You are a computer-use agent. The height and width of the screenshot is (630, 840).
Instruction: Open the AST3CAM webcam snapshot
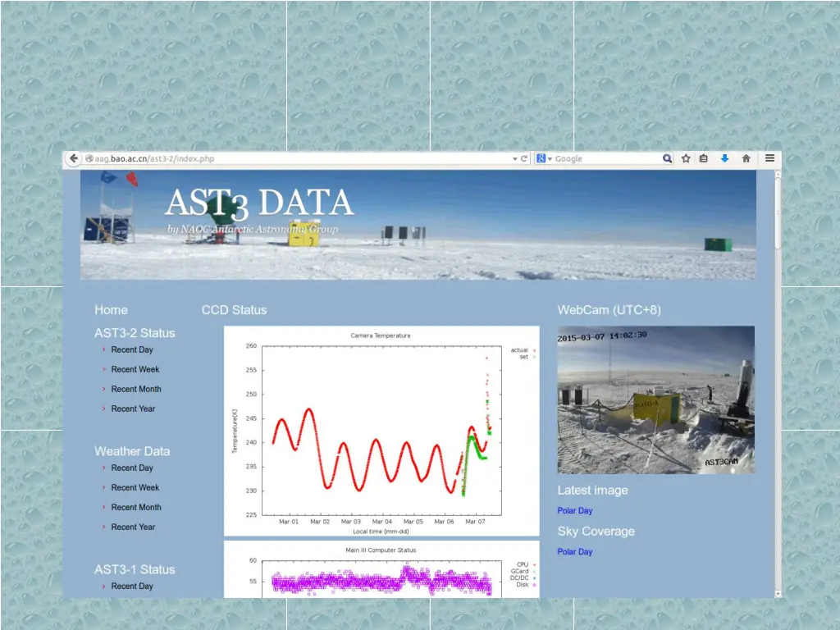(x=655, y=399)
